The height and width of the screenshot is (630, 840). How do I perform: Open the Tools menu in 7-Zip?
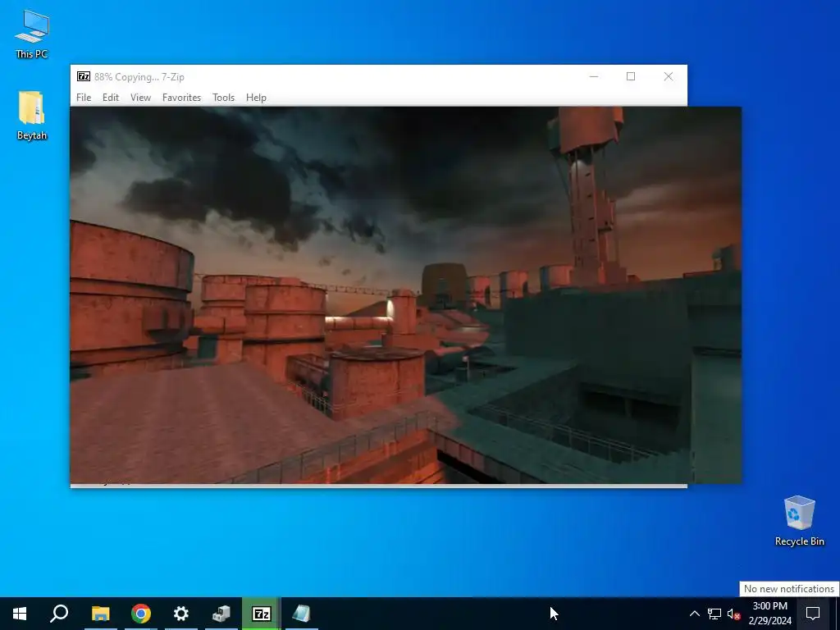pyautogui.click(x=223, y=98)
